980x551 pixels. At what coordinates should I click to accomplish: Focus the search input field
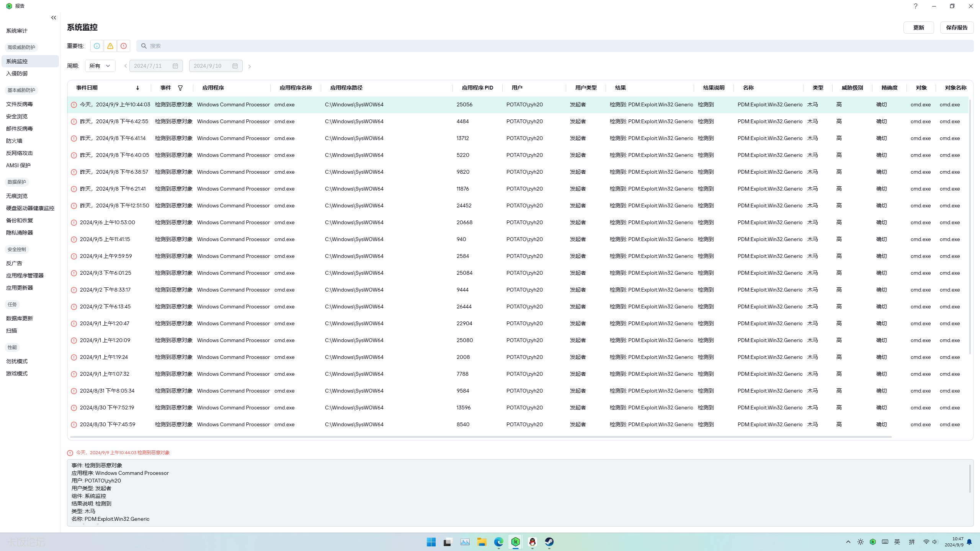555,46
